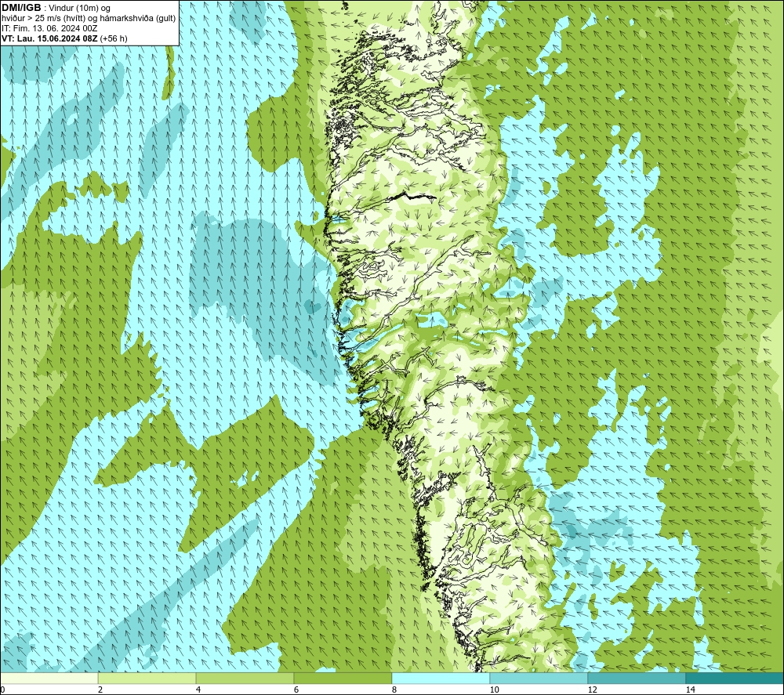Click the 2–4 light green color swatch
The image size is (784, 695).
pos(147,678)
